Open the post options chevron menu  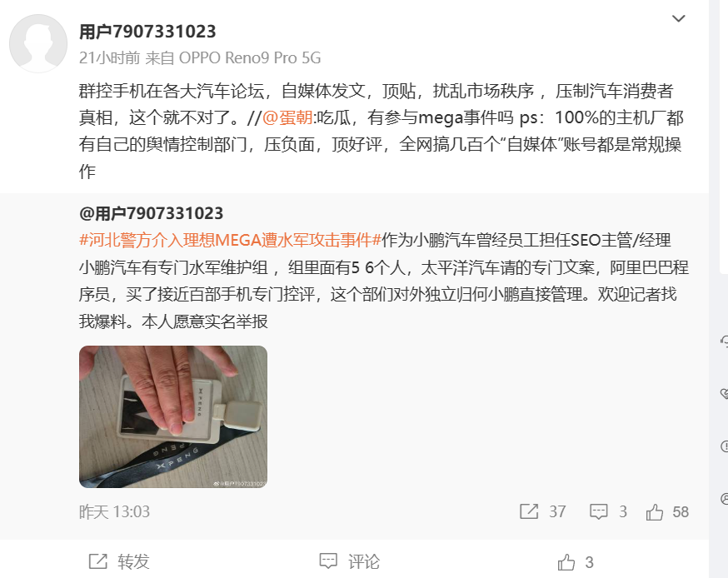pyautogui.click(x=678, y=18)
